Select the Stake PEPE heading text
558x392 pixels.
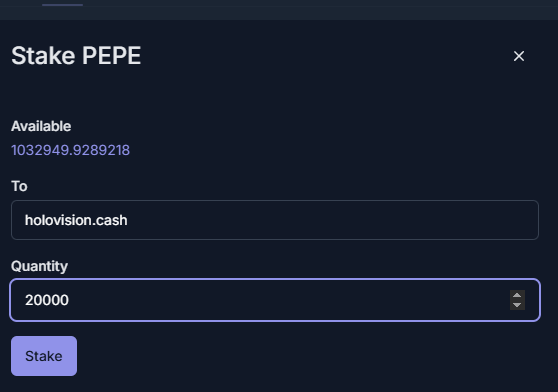pos(76,56)
